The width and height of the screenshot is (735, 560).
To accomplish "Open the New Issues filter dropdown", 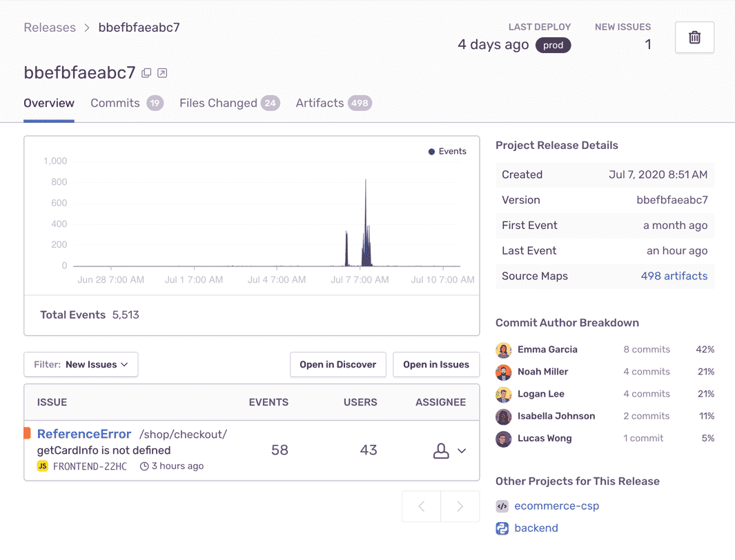I will pyautogui.click(x=80, y=364).
